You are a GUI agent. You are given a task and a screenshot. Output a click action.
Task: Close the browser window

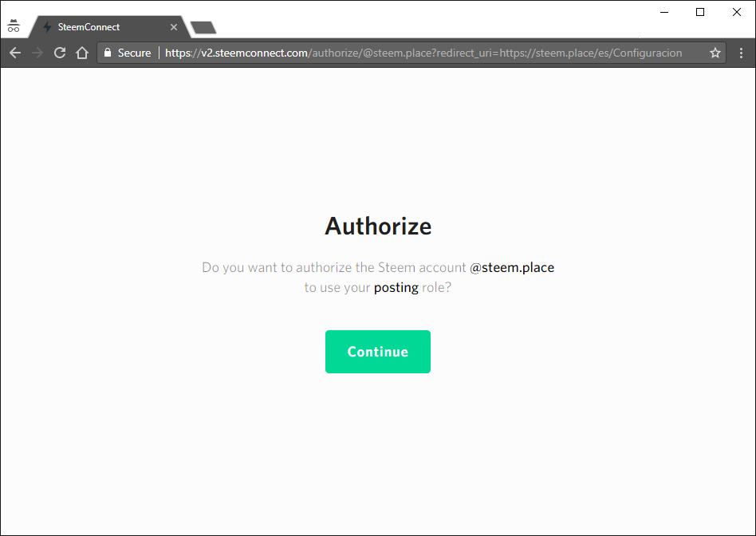pyautogui.click(x=736, y=13)
